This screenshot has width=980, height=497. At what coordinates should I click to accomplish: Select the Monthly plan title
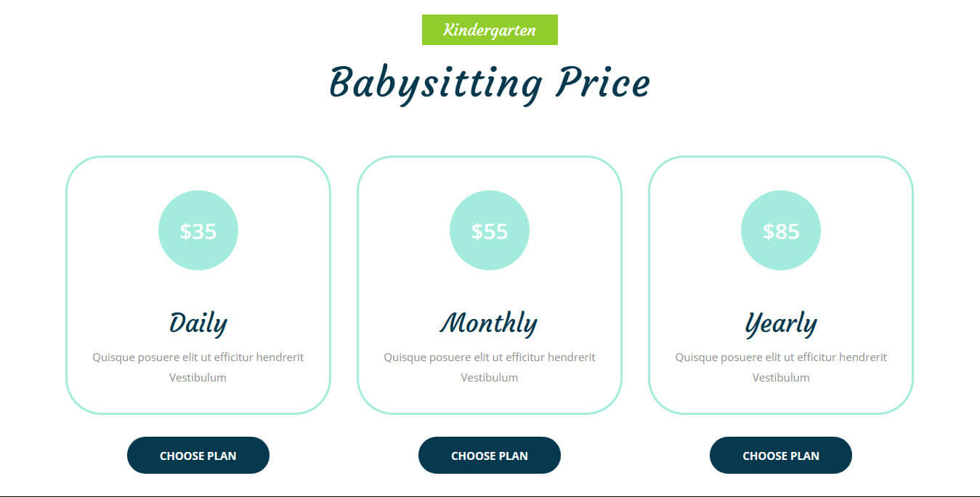pos(490,323)
